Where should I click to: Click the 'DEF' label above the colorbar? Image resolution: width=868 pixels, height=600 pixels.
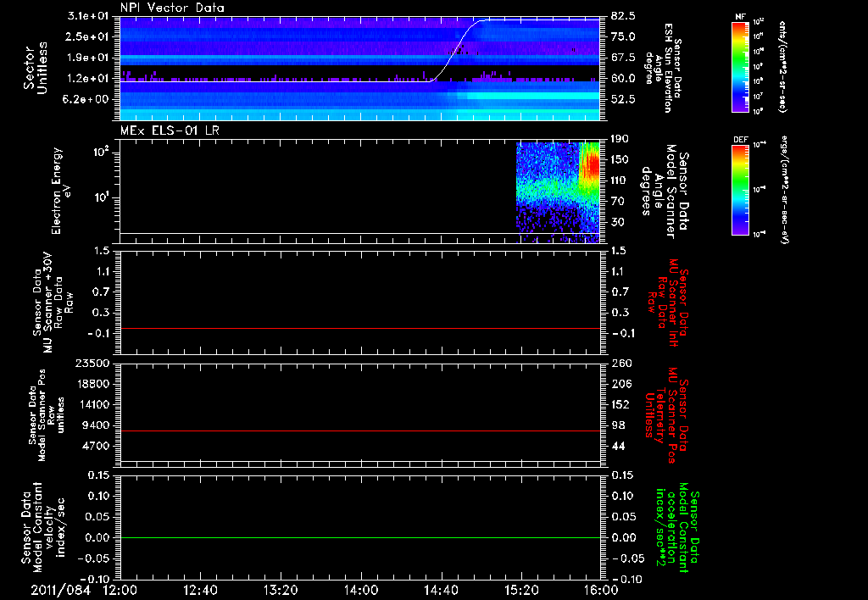[740, 140]
